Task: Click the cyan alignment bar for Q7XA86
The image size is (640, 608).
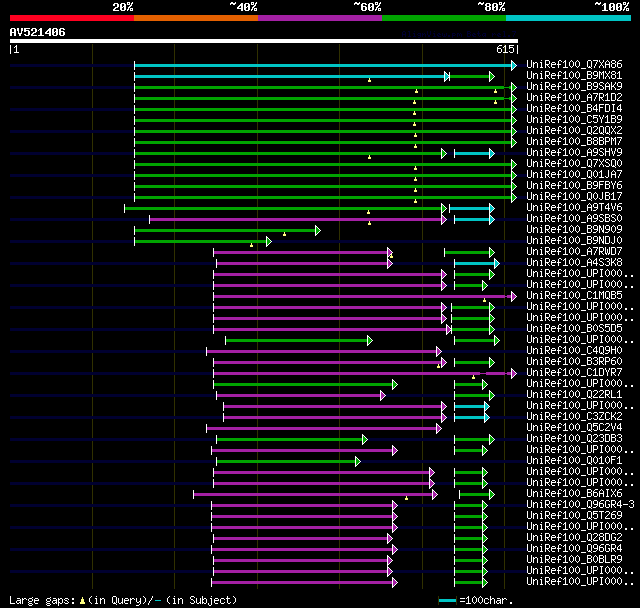Action: (325, 65)
